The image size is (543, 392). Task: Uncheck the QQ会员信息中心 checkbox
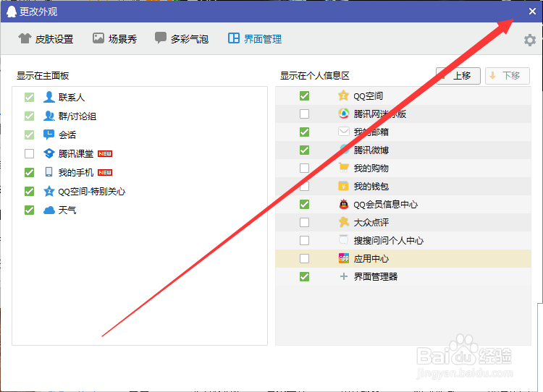click(x=304, y=204)
